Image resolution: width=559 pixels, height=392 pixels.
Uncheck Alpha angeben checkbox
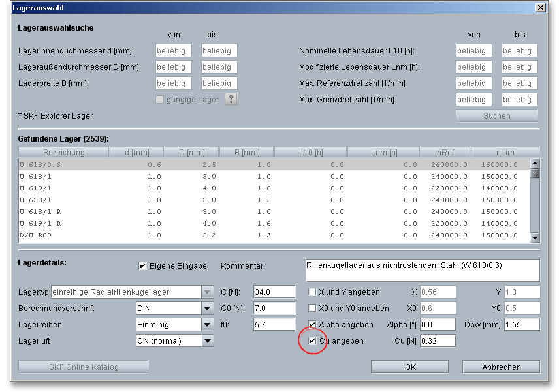(312, 324)
